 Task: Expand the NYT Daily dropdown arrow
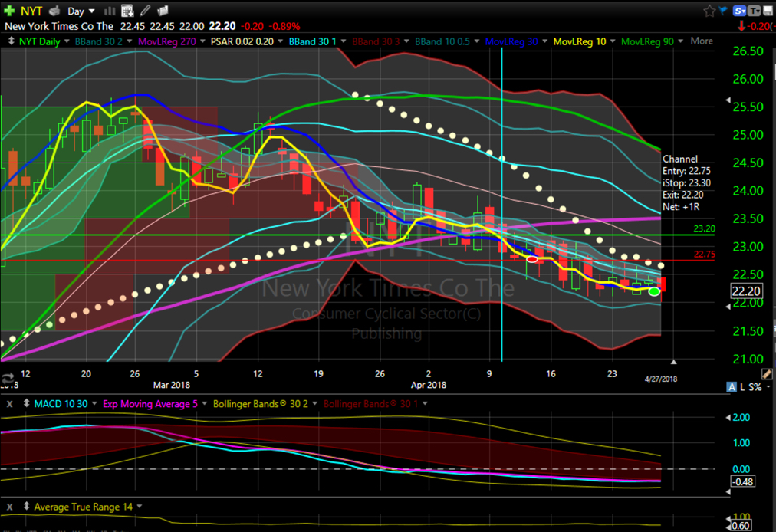coord(67,41)
